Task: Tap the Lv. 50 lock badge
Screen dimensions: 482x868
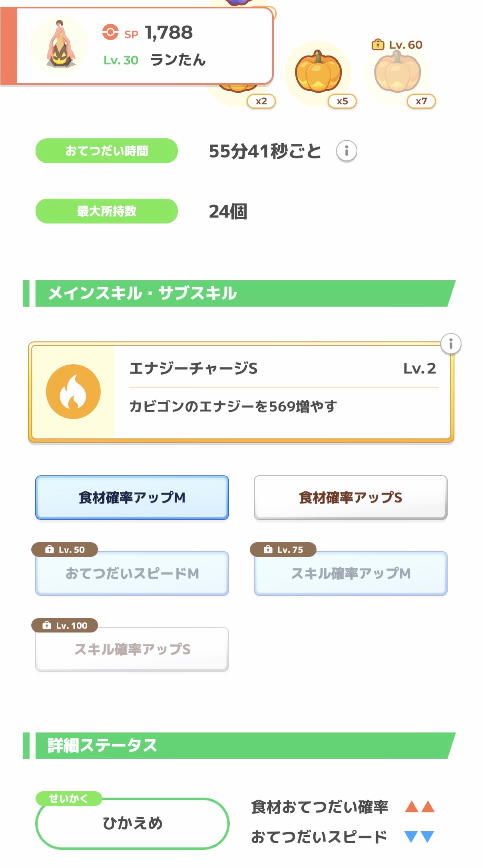Action: click(x=65, y=550)
